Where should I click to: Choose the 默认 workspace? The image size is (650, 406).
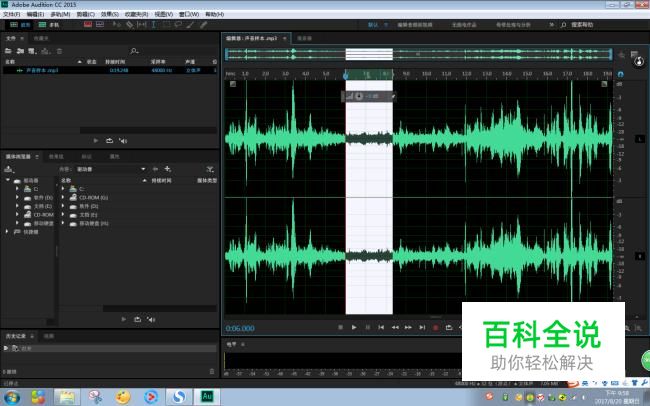(373, 25)
